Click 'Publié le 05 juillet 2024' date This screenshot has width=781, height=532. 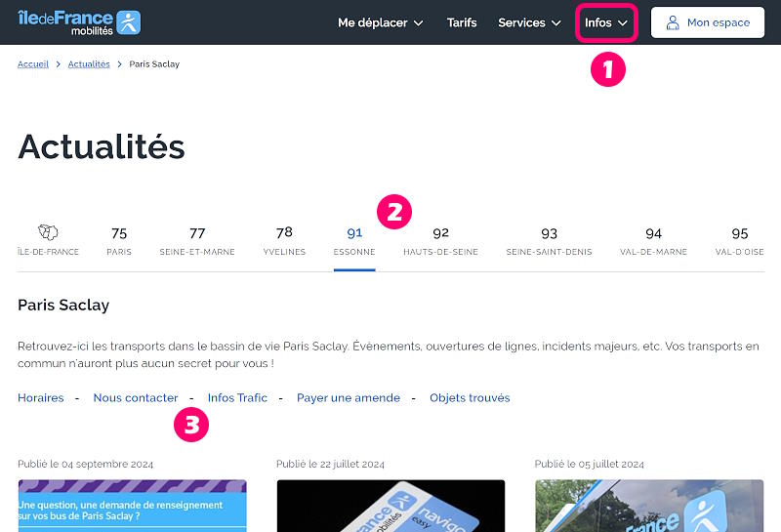coord(590,464)
